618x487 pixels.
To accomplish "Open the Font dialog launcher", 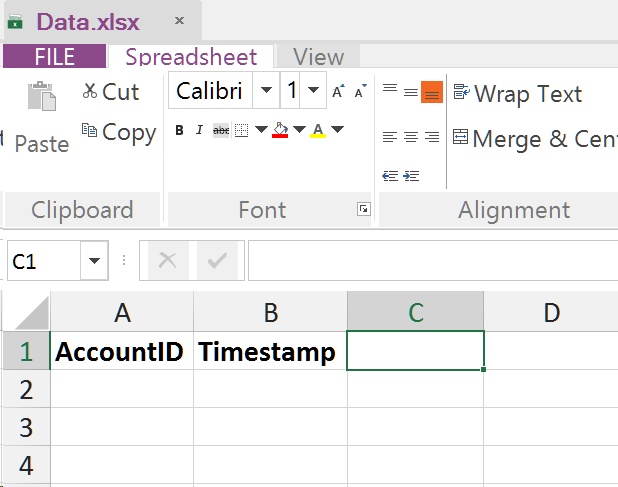I will tap(363, 209).
